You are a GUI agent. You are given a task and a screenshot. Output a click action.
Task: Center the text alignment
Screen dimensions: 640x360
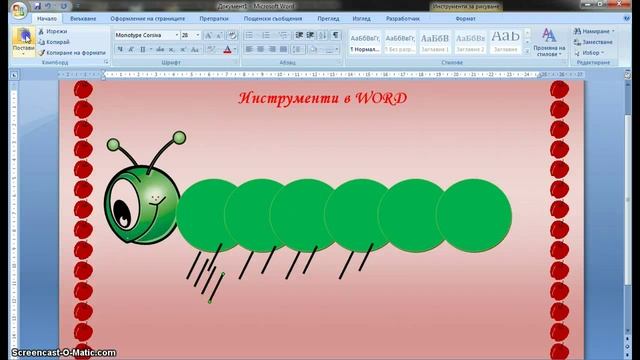(x=260, y=49)
